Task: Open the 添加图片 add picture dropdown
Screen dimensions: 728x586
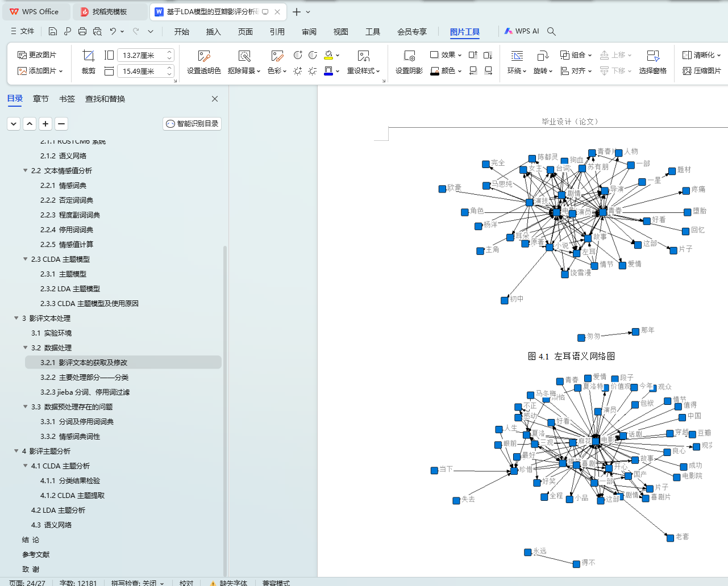Action: coord(40,71)
